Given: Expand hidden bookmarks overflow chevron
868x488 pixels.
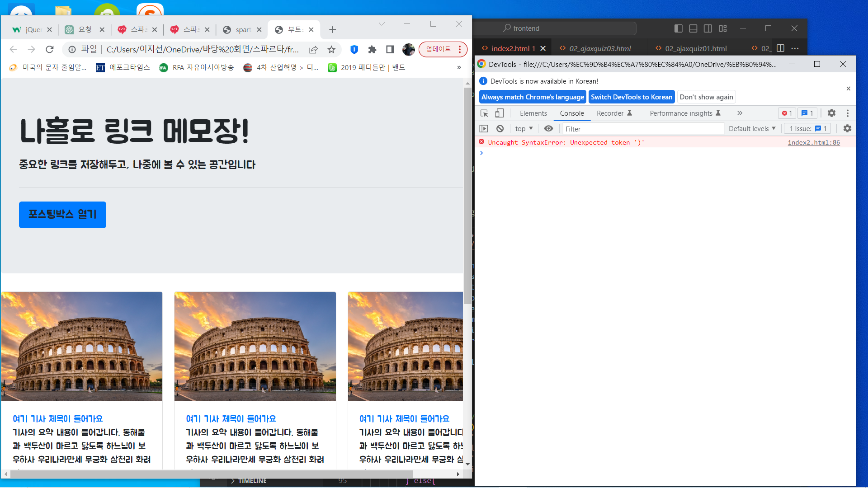Looking at the screenshot, I should coord(459,67).
